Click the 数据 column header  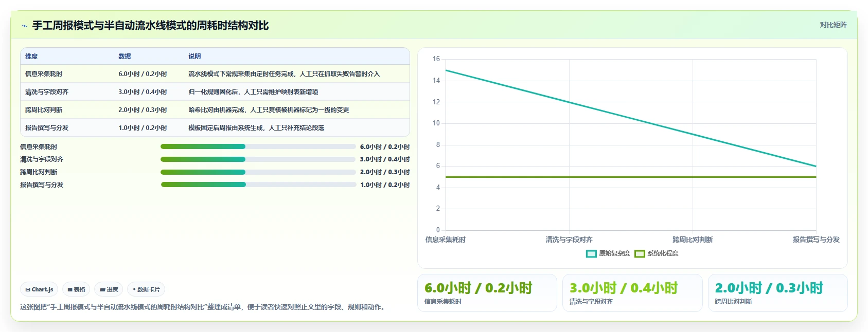(x=125, y=57)
